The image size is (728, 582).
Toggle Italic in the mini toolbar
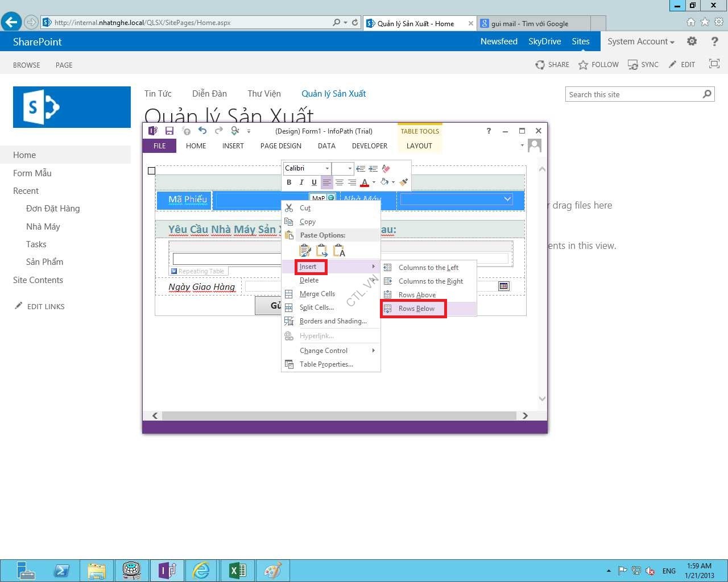pyautogui.click(x=301, y=182)
